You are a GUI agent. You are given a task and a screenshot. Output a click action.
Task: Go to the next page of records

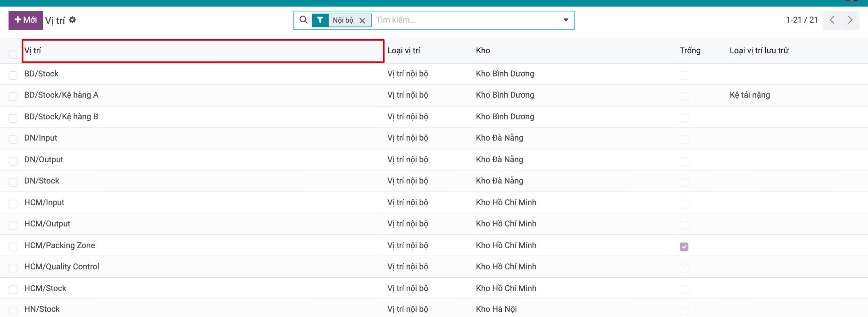point(850,20)
